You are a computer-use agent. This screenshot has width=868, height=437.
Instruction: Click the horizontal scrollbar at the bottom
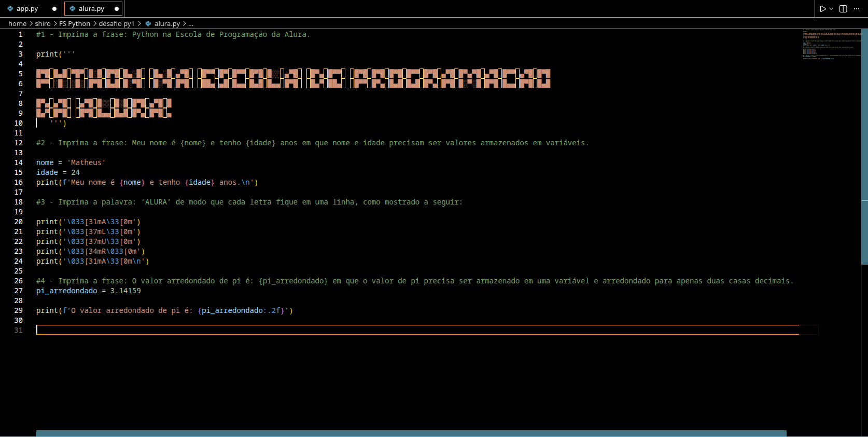pyautogui.click(x=411, y=433)
